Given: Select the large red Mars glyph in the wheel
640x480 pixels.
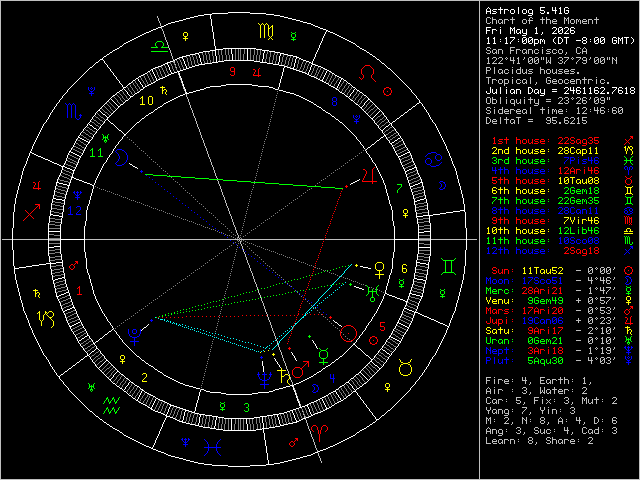Looking at the screenshot, I should [x=300, y=369].
